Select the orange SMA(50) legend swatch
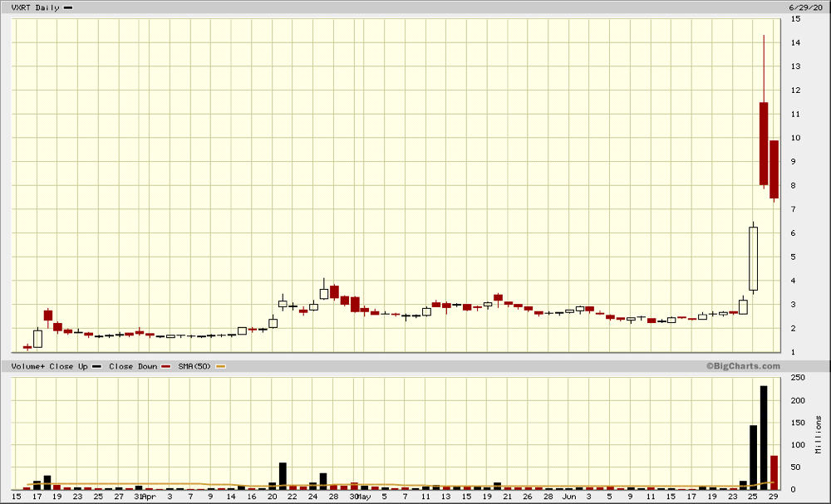 pos(220,366)
